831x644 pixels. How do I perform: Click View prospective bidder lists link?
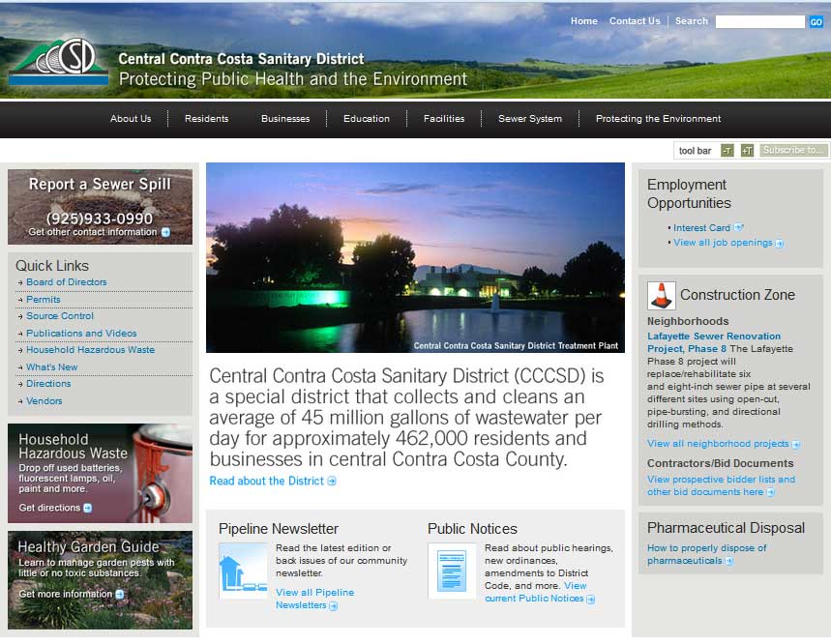click(x=721, y=485)
